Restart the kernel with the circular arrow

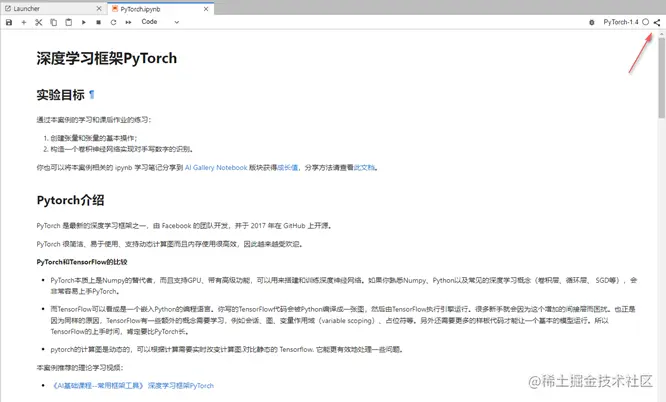point(113,22)
